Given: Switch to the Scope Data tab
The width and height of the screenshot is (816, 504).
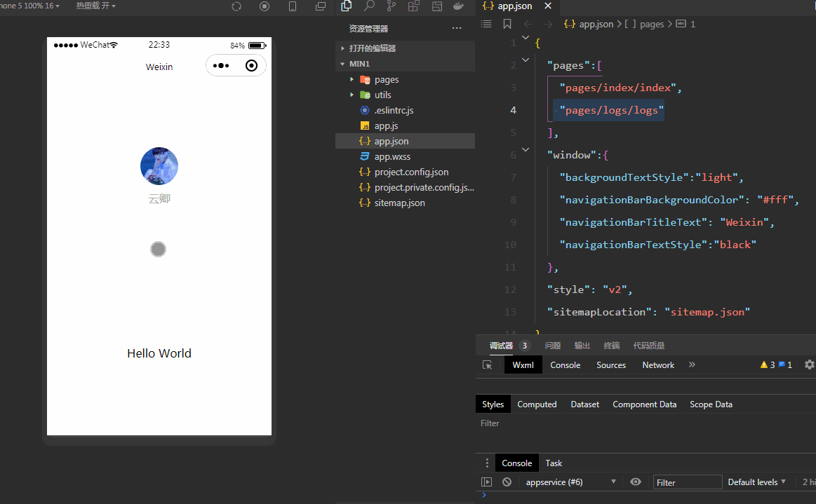Looking at the screenshot, I should click(711, 404).
